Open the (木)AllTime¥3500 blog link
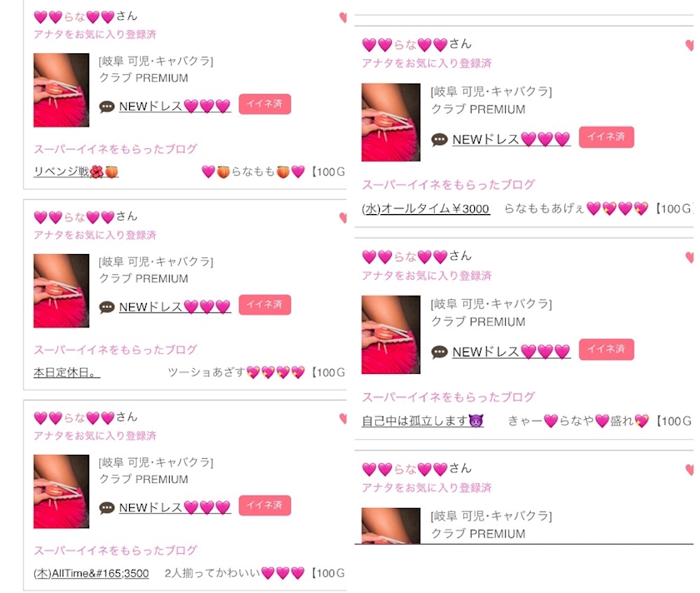Image resolution: width=700 pixels, height=593 pixels. (91, 573)
